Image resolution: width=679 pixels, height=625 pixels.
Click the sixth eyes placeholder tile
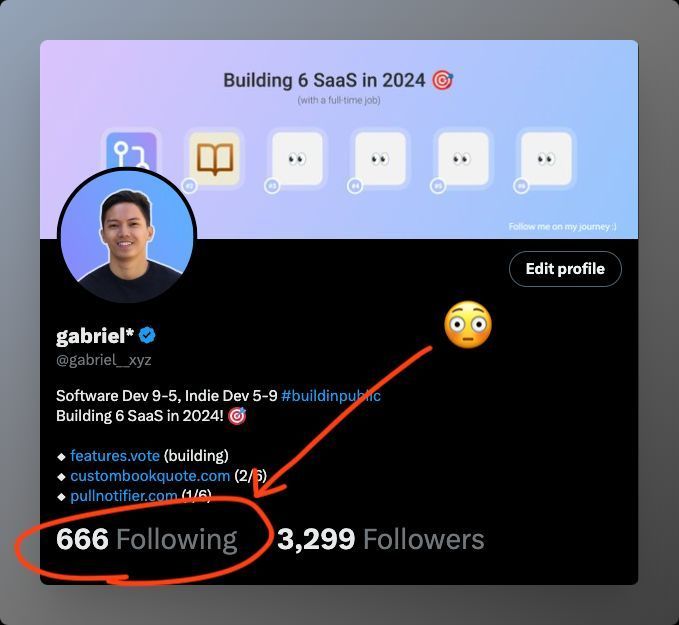pos(546,159)
